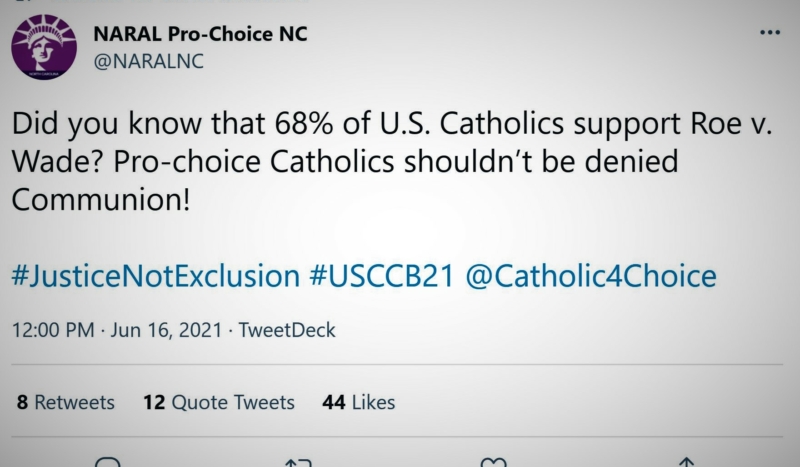View the 8 Retweets list
800x467 pixels.
click(x=65, y=402)
